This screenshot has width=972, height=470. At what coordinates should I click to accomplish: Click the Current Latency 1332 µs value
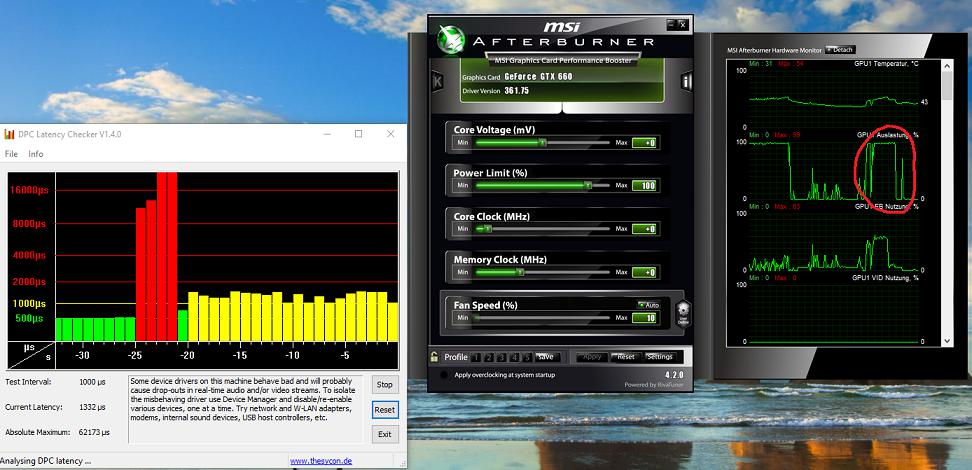(92, 407)
